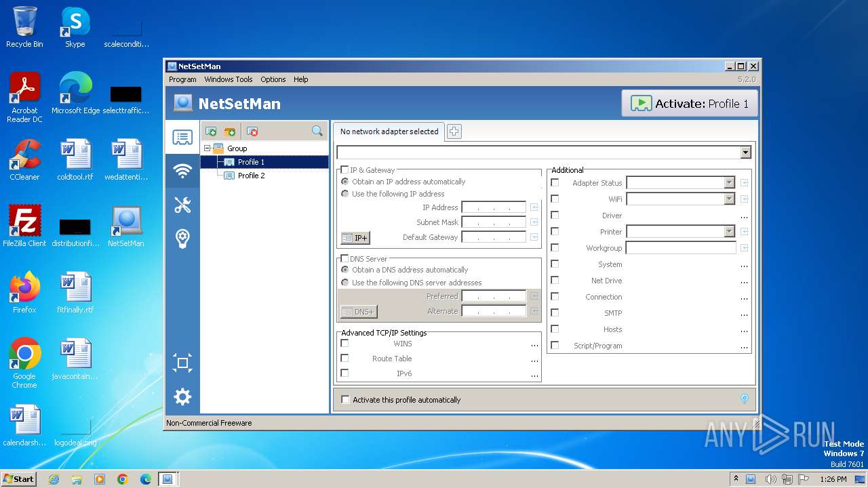Expand the Adapter Status dropdown
This screenshot has height=488, width=868.
[729, 183]
